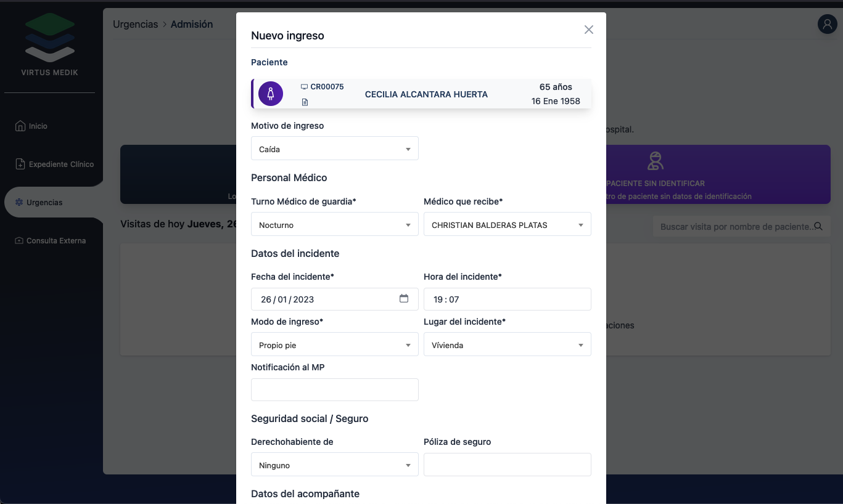
Task: Click the unidentified patient icon
Action: (655, 161)
